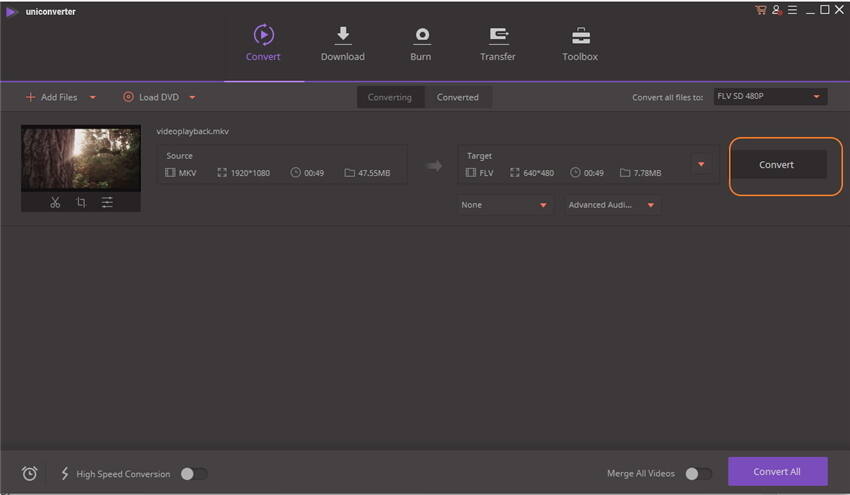
Task: Open the effects adjustment sliders icon
Action: click(107, 202)
